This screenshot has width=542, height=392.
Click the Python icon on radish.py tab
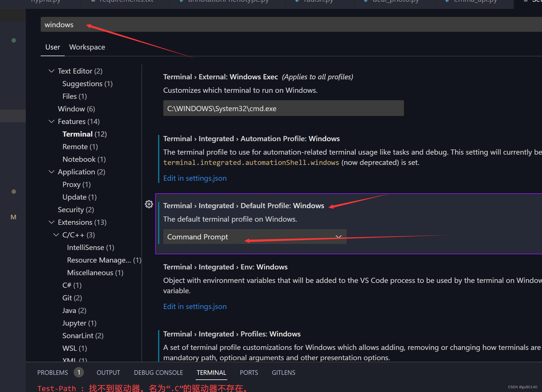pyautogui.click(x=297, y=1)
